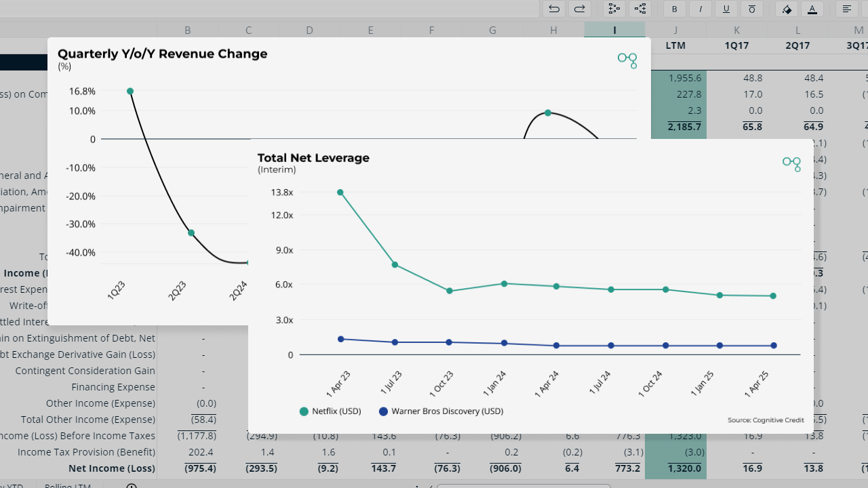Toggle italic formatting

[x=701, y=9]
